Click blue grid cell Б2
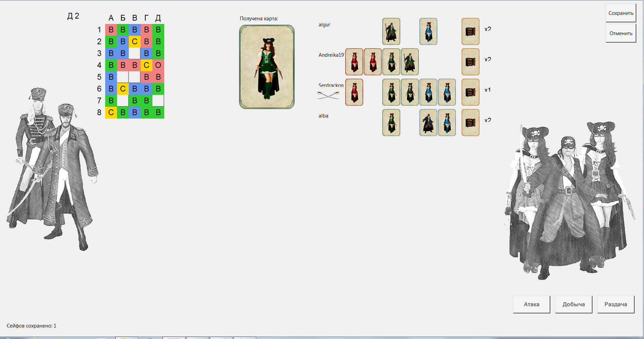644x339 pixels. click(123, 42)
